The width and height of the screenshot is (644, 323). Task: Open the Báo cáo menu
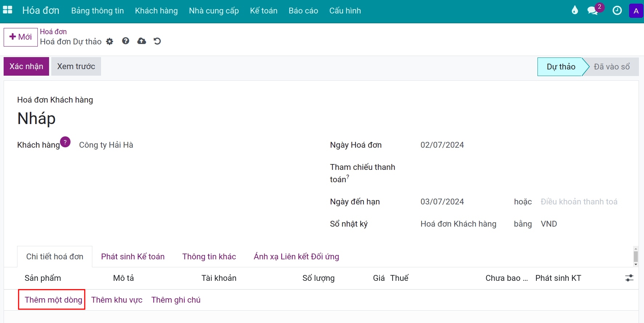click(x=303, y=11)
